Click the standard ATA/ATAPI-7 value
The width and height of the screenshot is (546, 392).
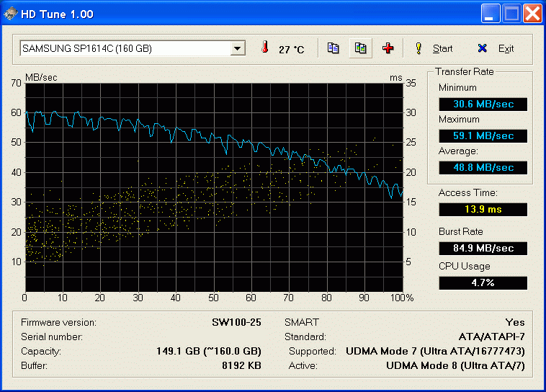[492, 337]
